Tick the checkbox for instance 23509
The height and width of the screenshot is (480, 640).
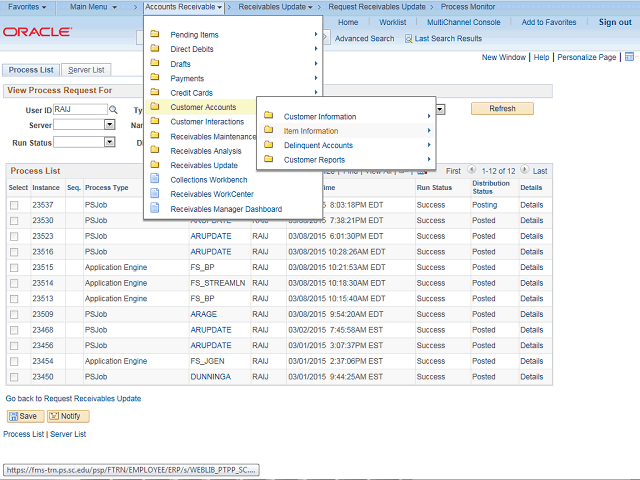[14, 313]
